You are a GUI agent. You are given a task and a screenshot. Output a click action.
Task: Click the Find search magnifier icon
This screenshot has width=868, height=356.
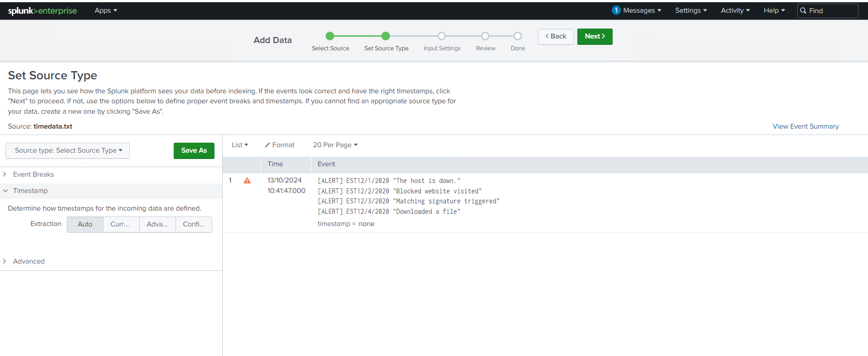click(x=803, y=11)
